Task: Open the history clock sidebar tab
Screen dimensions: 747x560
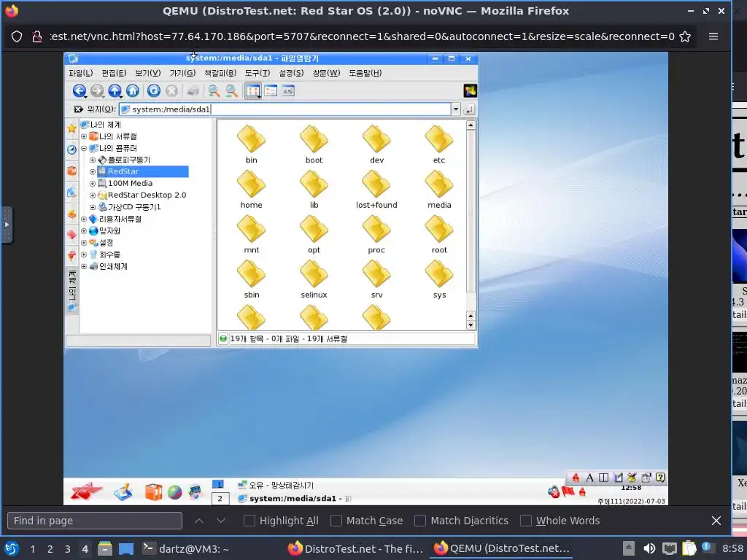Action: (x=72, y=150)
